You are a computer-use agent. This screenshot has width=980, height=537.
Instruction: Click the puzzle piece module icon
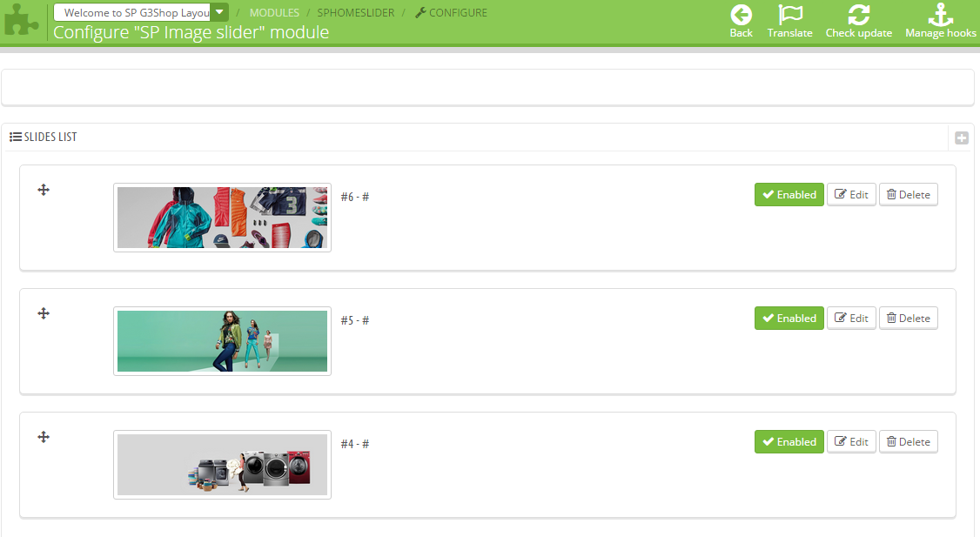pos(21,21)
